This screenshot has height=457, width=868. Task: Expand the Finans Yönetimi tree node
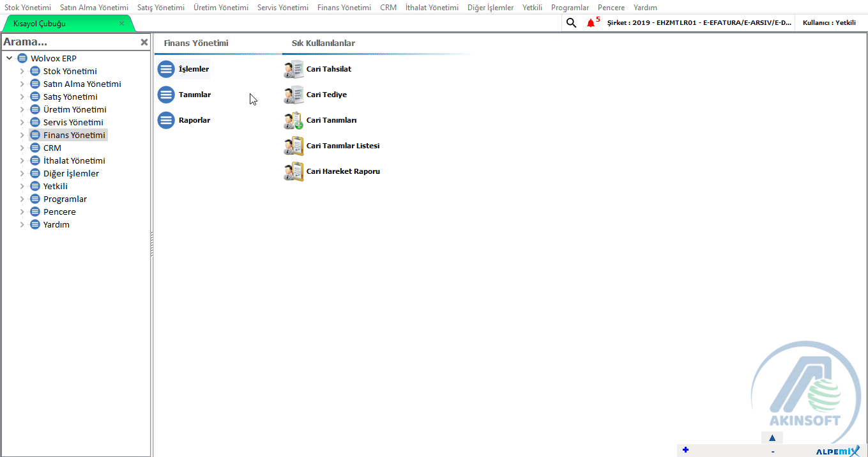[x=22, y=135]
